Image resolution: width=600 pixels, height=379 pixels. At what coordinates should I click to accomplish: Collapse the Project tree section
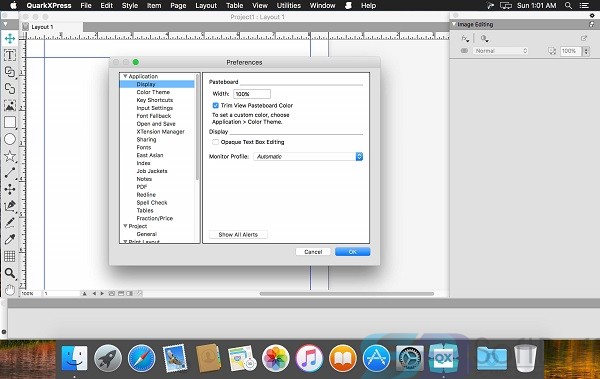click(x=125, y=226)
